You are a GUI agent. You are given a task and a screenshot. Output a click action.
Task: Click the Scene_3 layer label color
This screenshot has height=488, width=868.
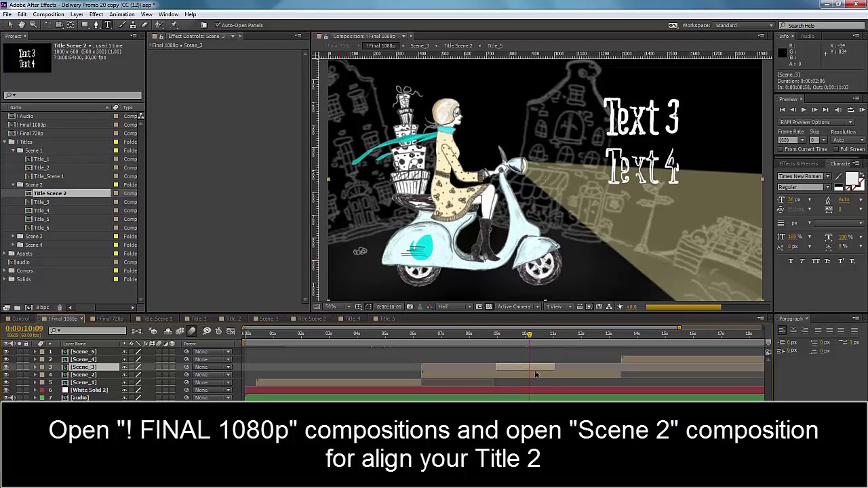(x=42, y=367)
